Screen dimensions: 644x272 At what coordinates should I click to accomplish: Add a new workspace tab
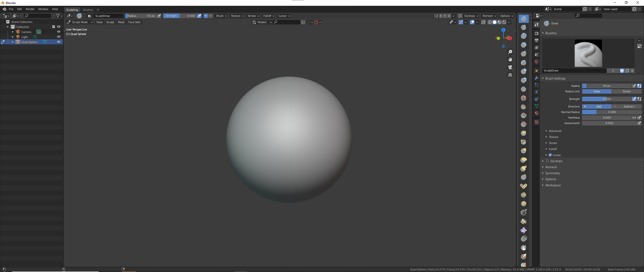pyautogui.click(x=98, y=10)
